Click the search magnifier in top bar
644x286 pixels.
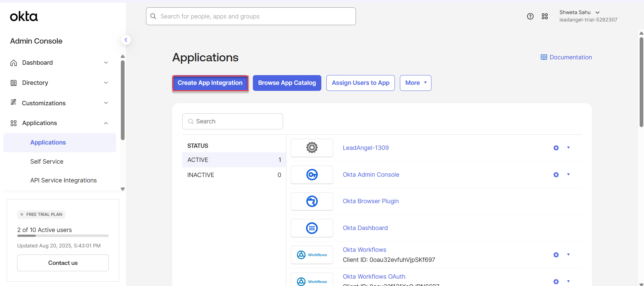pyautogui.click(x=153, y=16)
